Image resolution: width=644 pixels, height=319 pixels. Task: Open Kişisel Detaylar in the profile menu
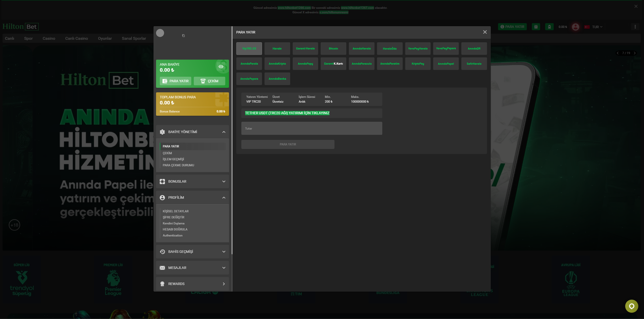pyautogui.click(x=176, y=211)
